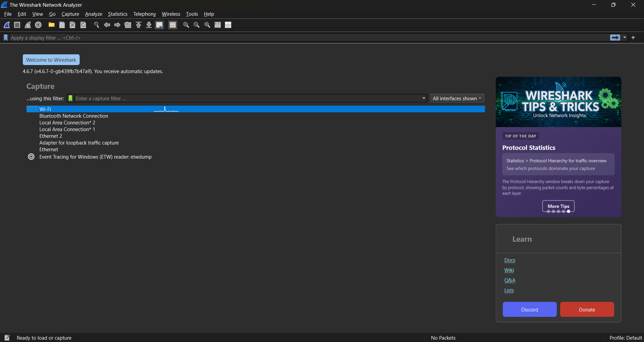Apply the display filter with arrow button
Image resolution: width=644 pixels, height=342 pixels.
(615, 38)
